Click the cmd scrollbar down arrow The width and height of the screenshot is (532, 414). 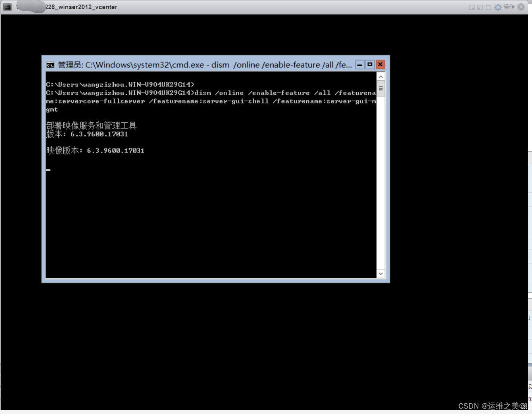(381, 274)
